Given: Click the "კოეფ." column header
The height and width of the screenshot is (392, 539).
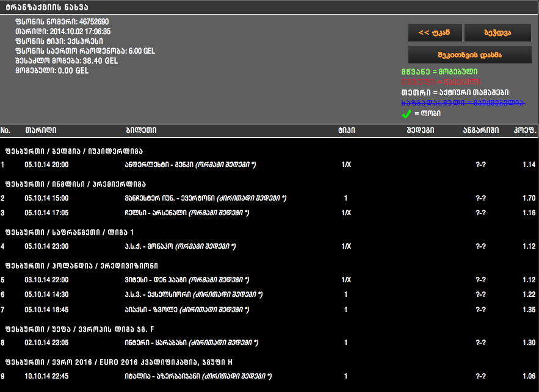Looking at the screenshot, I should click(x=524, y=130).
